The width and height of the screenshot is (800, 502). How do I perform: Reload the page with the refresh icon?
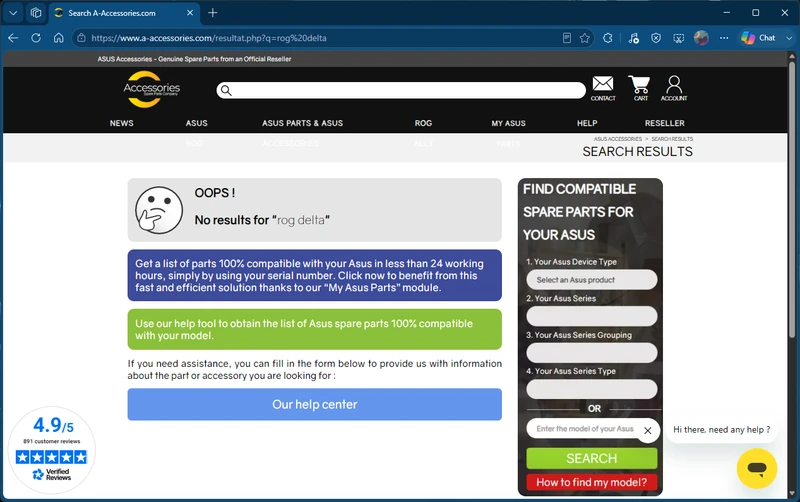[36, 38]
